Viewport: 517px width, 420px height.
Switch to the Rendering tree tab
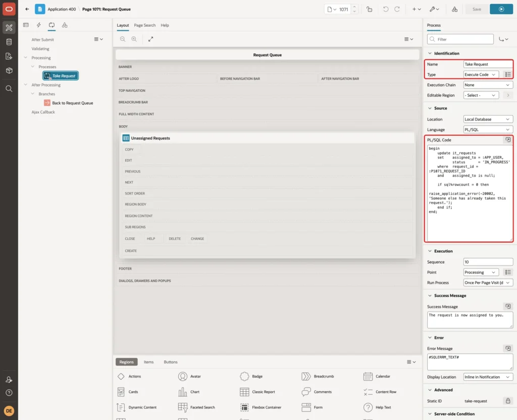pyautogui.click(x=26, y=25)
